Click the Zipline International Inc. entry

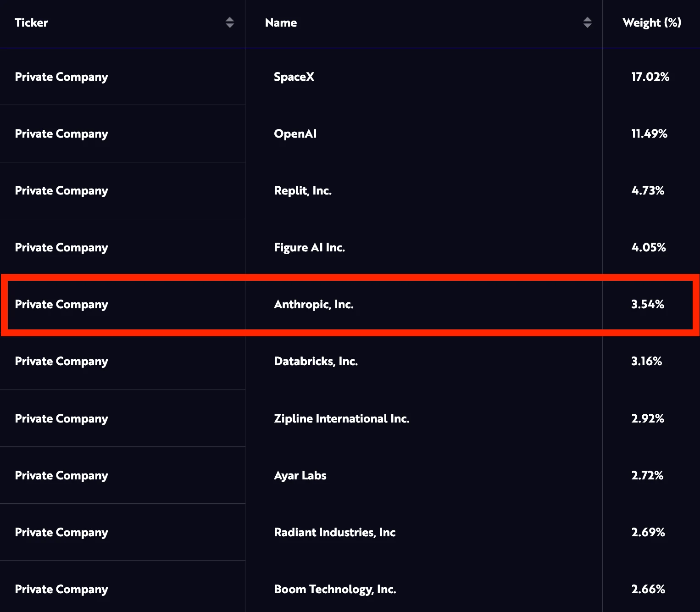342,418
